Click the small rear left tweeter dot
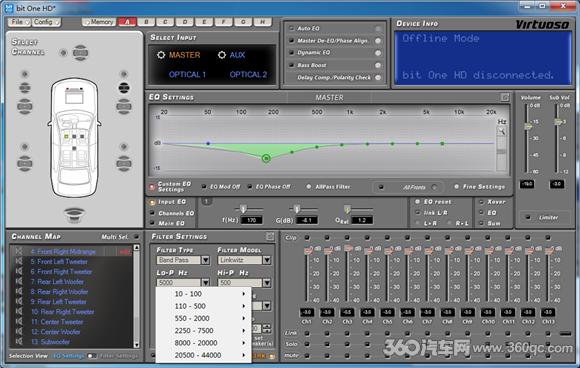The height and width of the screenshot is (368, 580). click(25, 147)
